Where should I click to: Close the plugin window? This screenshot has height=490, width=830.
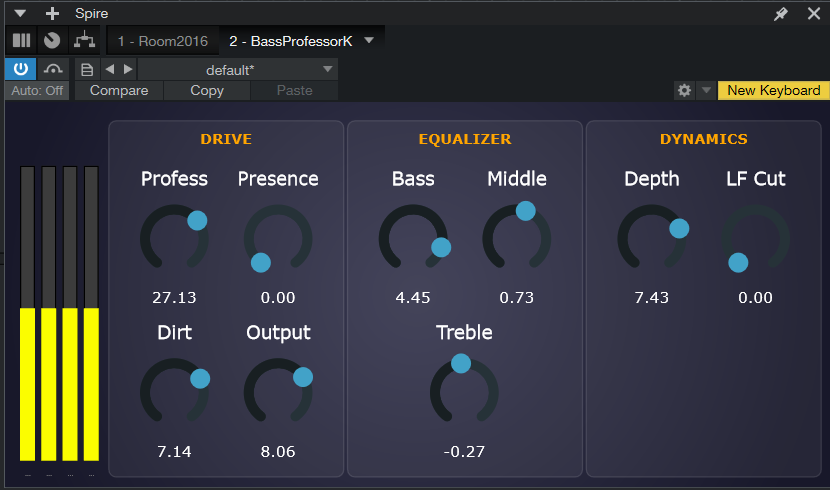pos(814,13)
